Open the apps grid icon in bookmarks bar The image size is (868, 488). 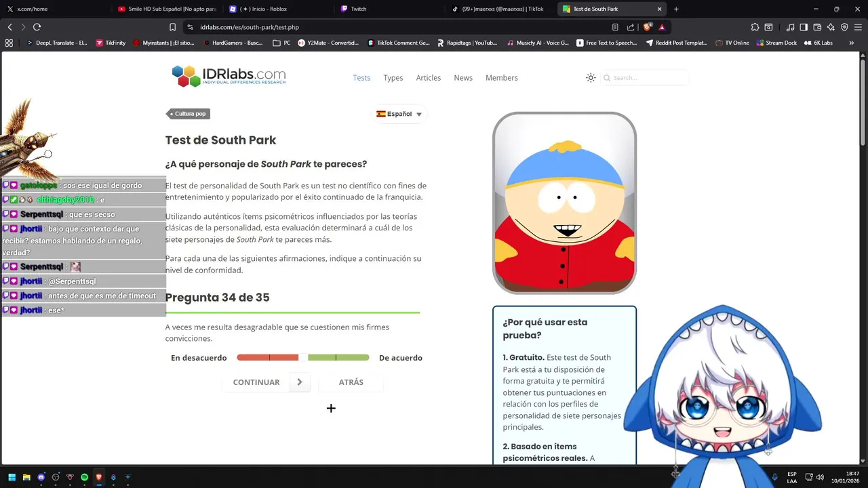(9, 43)
